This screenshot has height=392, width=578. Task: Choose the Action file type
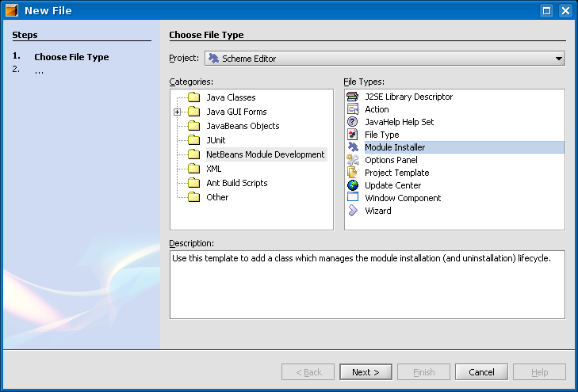coord(377,109)
